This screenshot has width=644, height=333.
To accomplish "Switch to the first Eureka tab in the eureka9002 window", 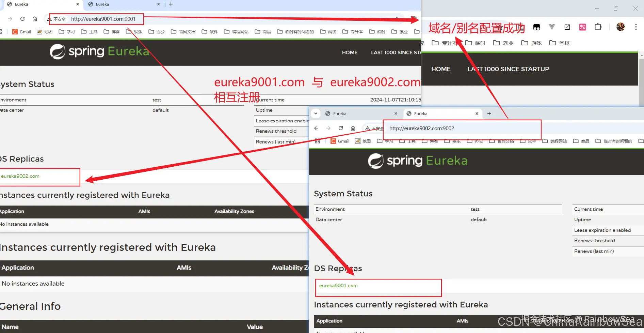I will click(361, 113).
